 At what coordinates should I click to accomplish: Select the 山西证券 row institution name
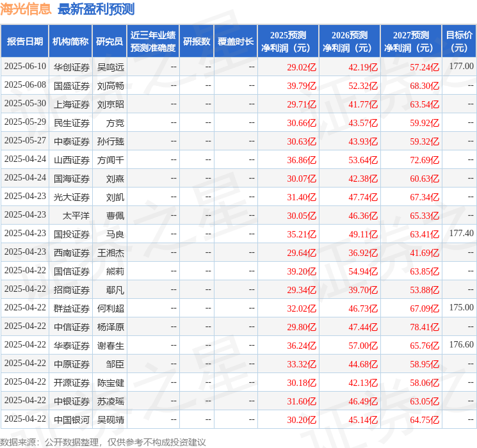[72, 160]
